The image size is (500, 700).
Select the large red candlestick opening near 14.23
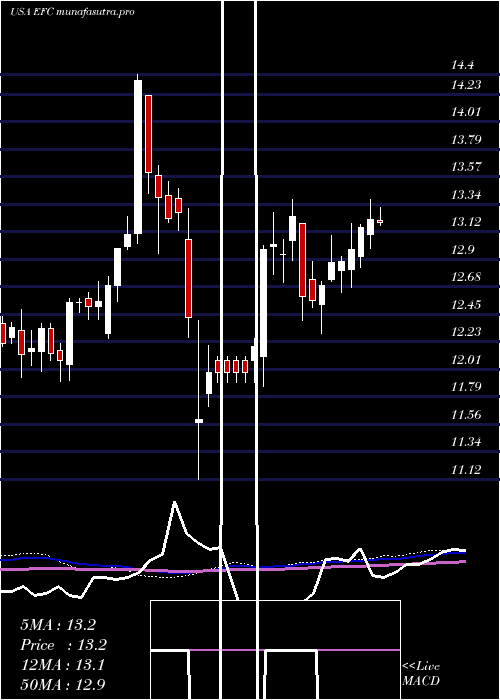coord(148,134)
